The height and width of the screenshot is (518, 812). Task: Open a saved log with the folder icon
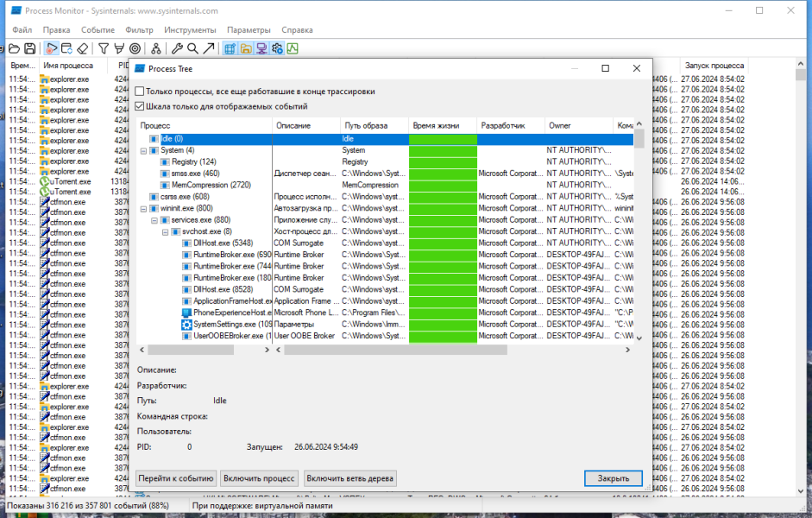[x=15, y=48]
